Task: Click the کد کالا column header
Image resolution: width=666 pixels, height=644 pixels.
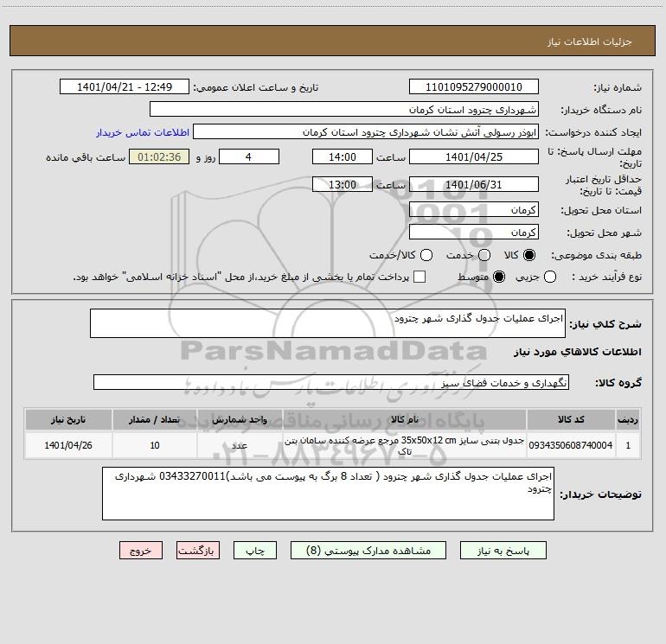Action: click(571, 420)
